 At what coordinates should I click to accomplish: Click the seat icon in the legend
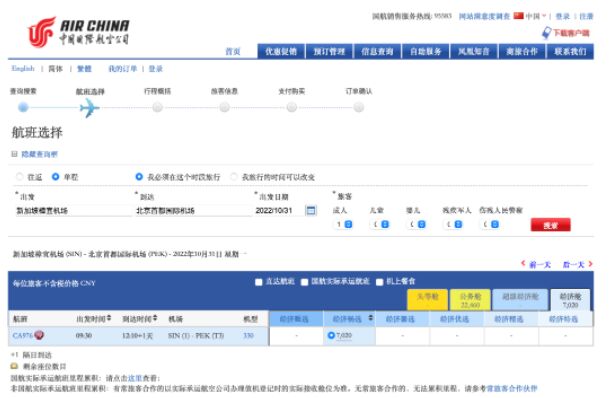click(14, 366)
